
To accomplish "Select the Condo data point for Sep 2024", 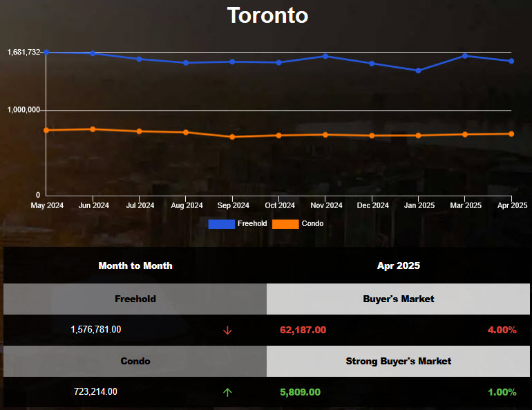I will (232, 137).
